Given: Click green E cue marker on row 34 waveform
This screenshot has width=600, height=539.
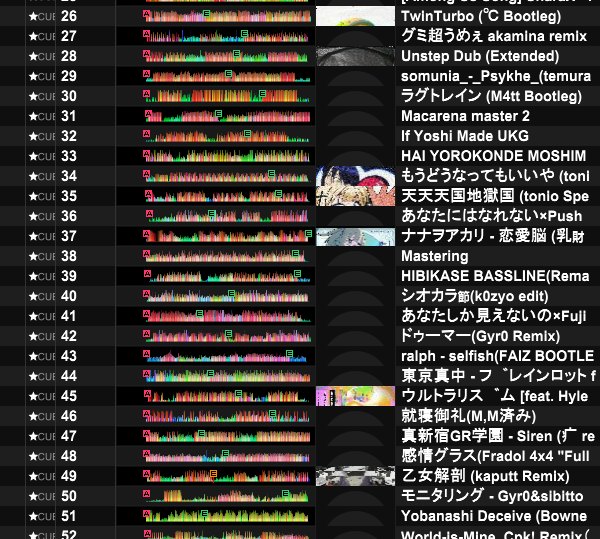Looking at the screenshot, I should [271, 173].
